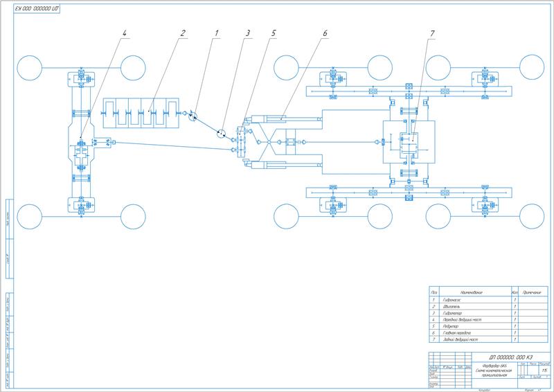
Task: Click callout number 5 above the drawing
Action: tap(274, 33)
